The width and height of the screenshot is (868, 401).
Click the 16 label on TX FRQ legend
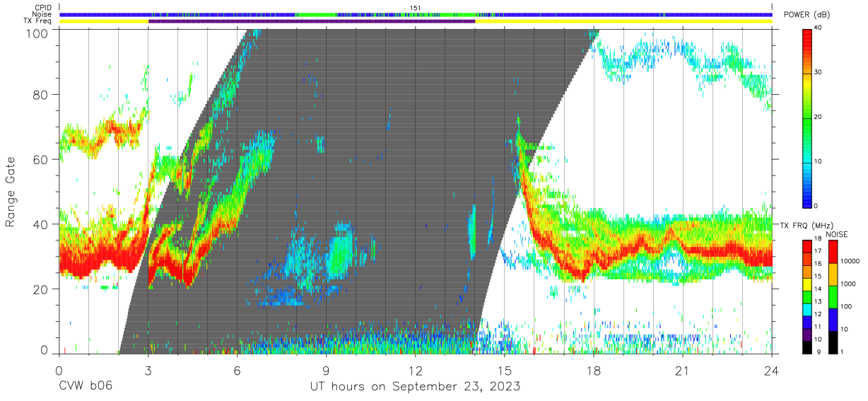[818, 264]
